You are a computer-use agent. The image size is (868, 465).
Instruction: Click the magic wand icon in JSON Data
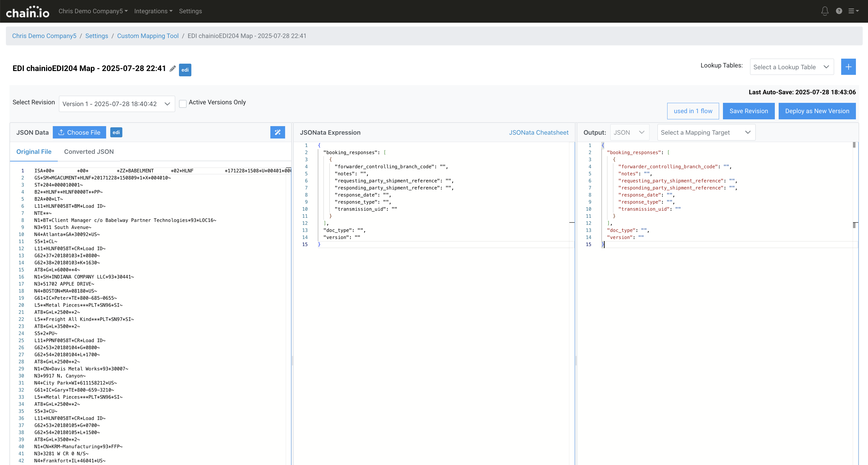pyautogui.click(x=277, y=132)
